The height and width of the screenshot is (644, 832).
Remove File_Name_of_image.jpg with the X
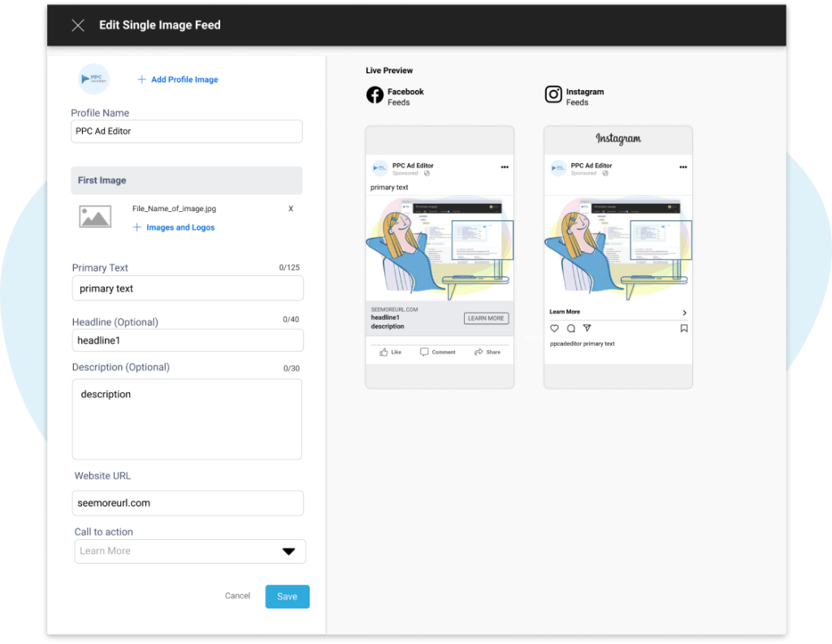tap(291, 209)
